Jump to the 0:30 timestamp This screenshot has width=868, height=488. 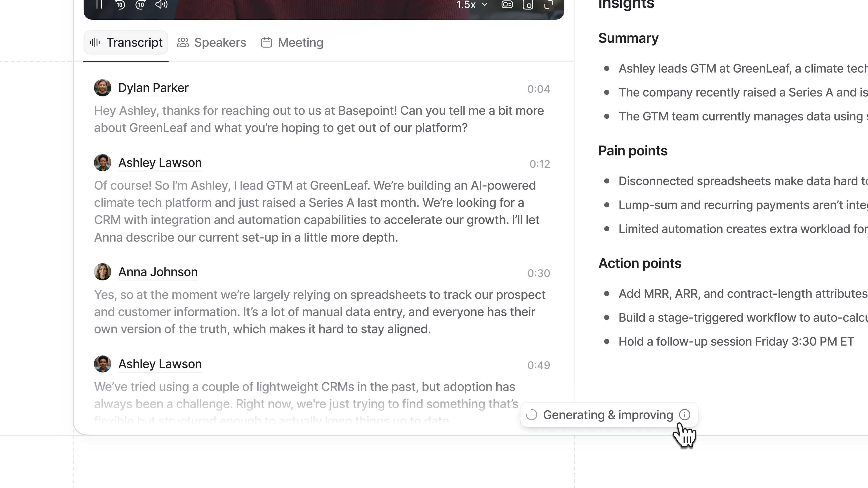(538, 273)
